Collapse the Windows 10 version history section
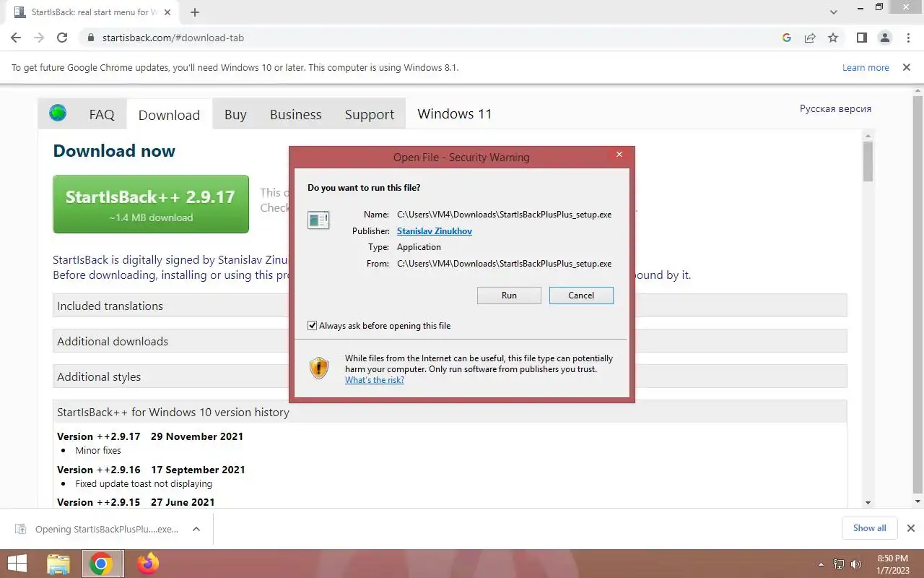 pyautogui.click(x=450, y=412)
